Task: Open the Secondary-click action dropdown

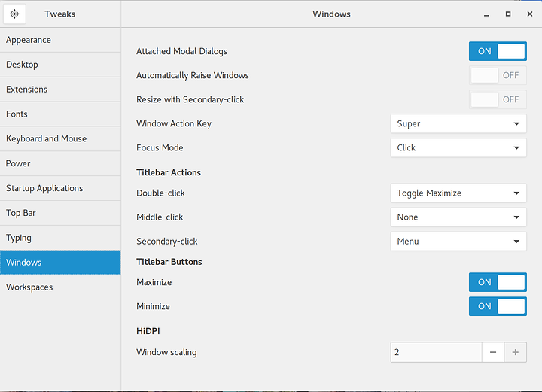Action: [x=458, y=241]
